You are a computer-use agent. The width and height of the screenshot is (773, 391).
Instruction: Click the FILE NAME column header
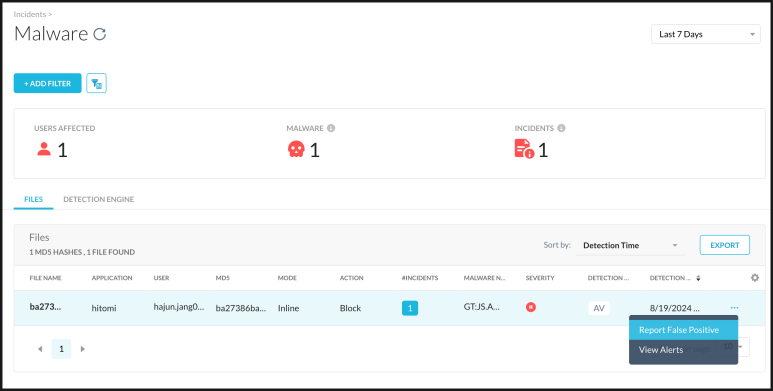(45, 278)
